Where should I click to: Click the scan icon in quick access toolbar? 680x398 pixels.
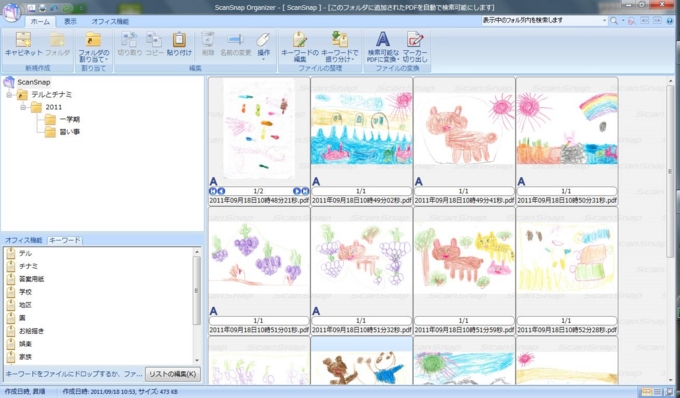(x=31, y=8)
